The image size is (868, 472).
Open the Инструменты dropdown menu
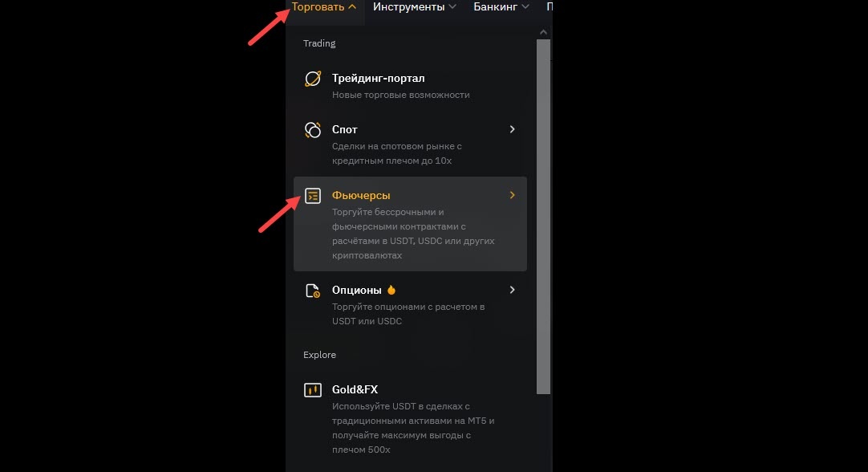[415, 6]
